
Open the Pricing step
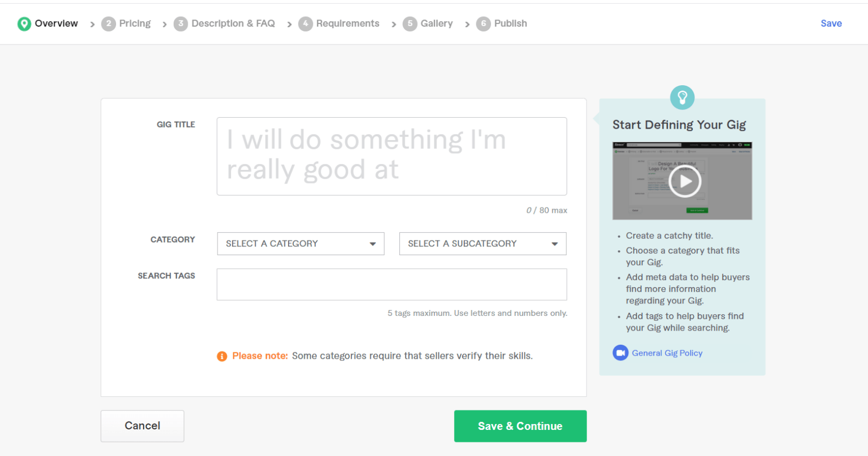[135, 24]
